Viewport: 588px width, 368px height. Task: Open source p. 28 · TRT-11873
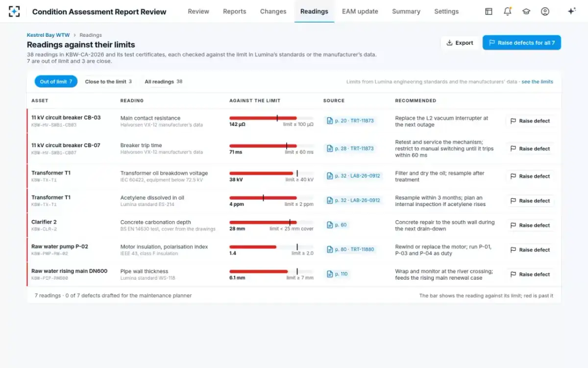tap(350, 148)
